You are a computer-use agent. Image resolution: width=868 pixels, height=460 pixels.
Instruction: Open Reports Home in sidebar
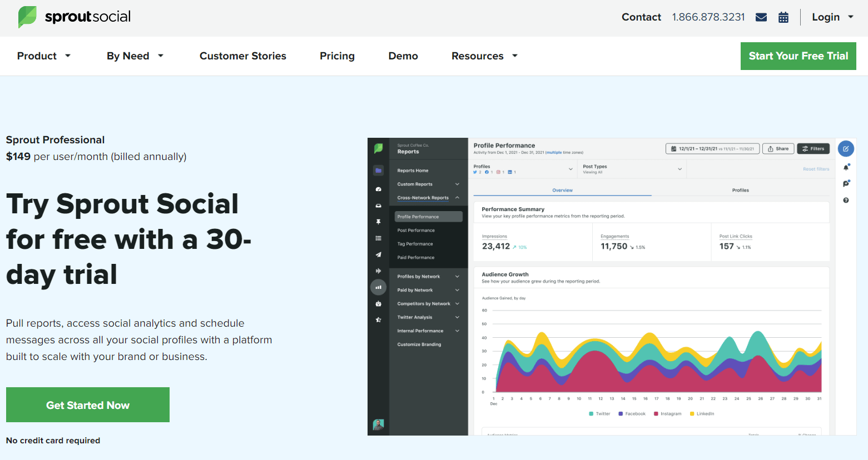[413, 171]
